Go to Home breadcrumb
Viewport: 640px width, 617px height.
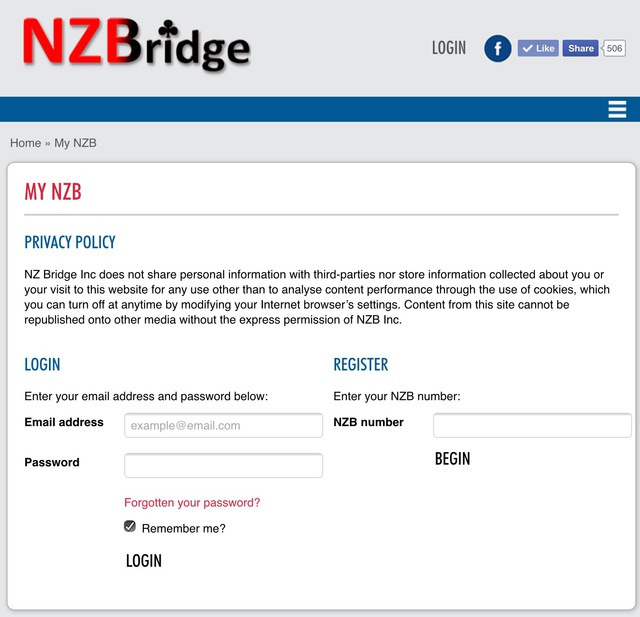(25, 143)
